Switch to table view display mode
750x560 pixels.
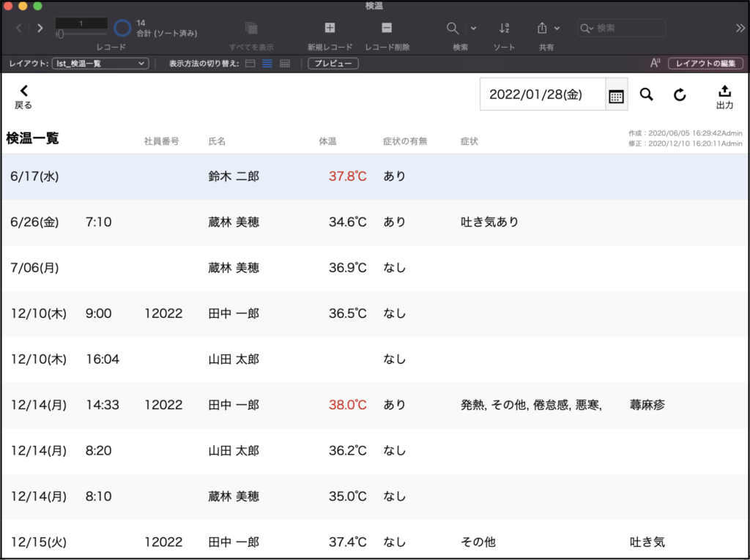[285, 64]
